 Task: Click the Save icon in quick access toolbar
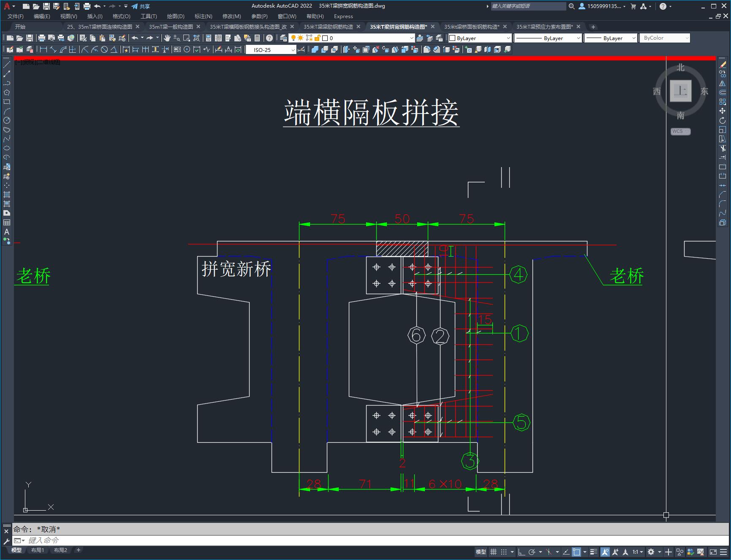(x=46, y=6)
